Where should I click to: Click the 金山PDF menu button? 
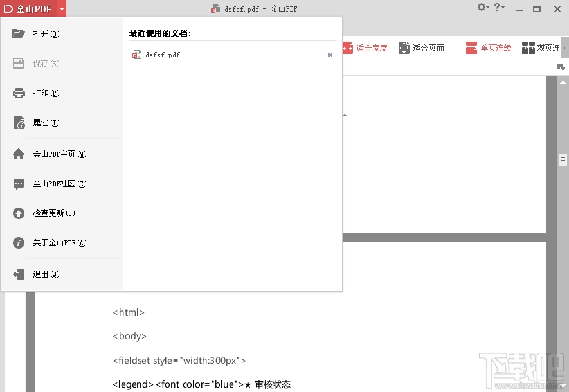(x=29, y=8)
